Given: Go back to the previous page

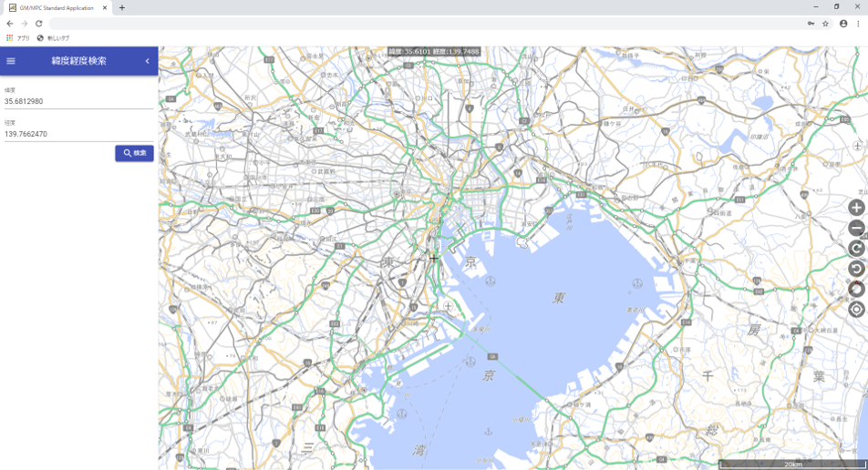Looking at the screenshot, I should point(10,24).
